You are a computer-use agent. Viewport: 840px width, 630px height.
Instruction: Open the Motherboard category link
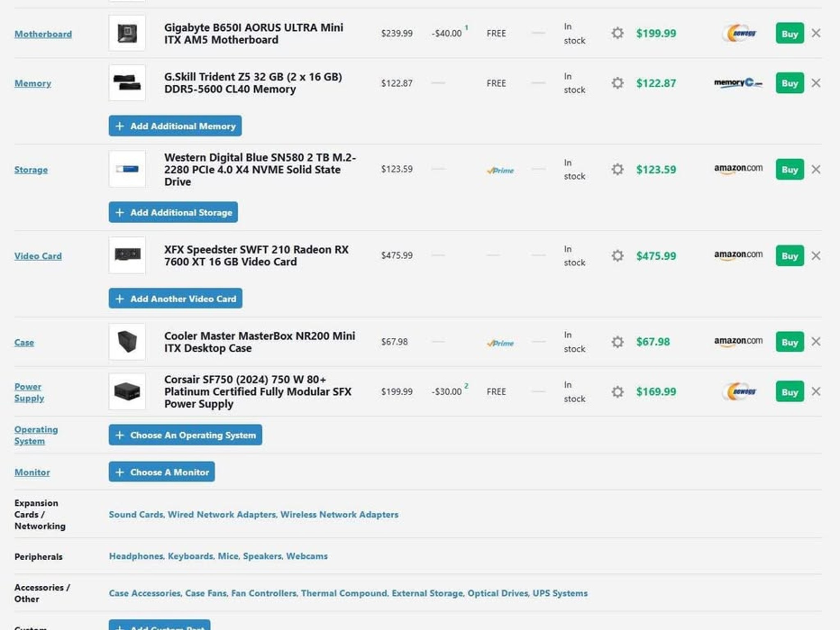click(43, 34)
